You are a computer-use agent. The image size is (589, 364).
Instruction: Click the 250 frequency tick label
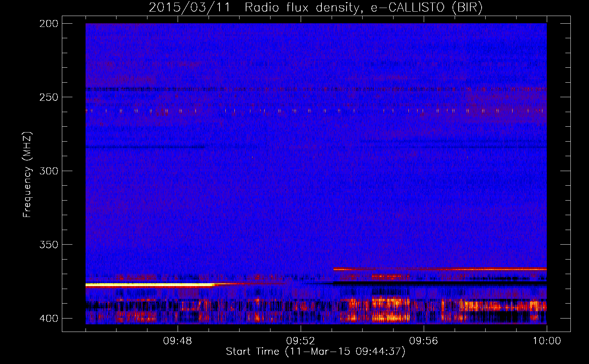tap(49, 97)
